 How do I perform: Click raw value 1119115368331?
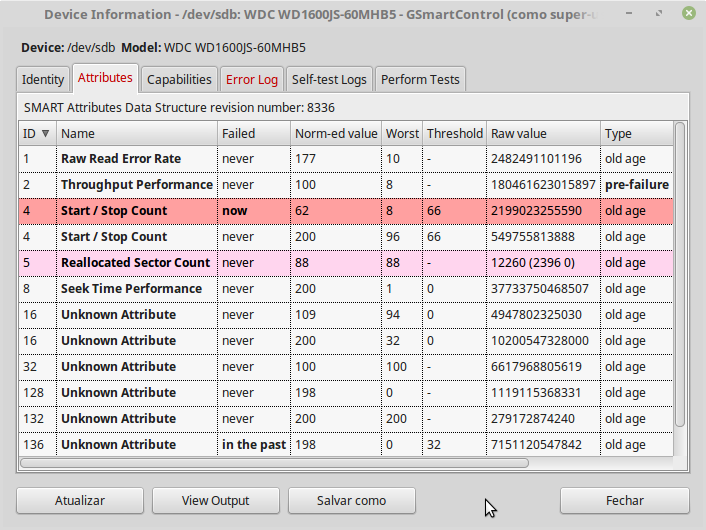coord(536,393)
